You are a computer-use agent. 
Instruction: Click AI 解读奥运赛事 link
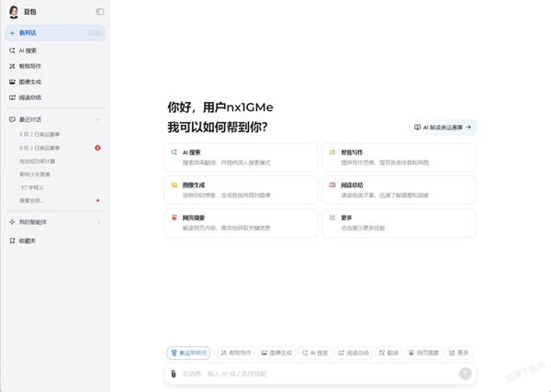point(443,128)
